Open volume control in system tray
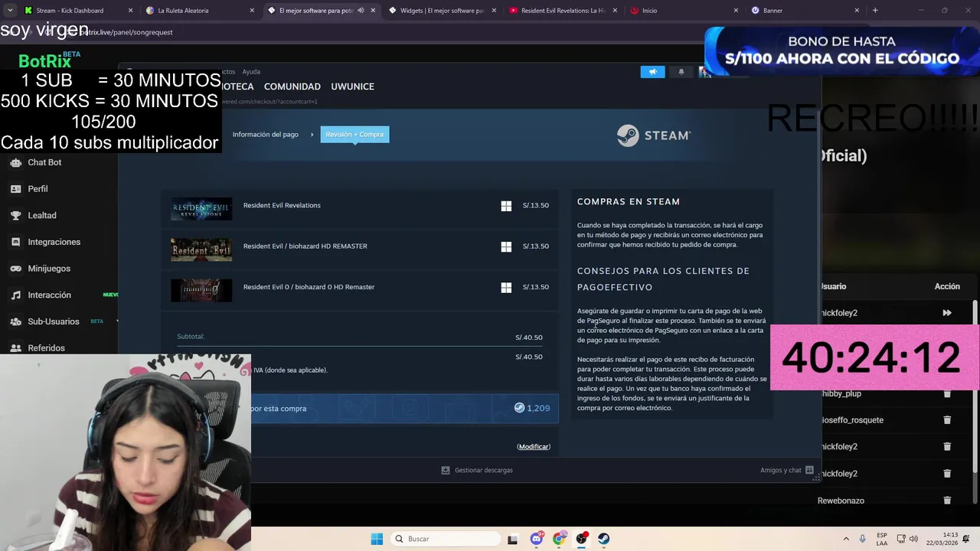 [x=913, y=539]
